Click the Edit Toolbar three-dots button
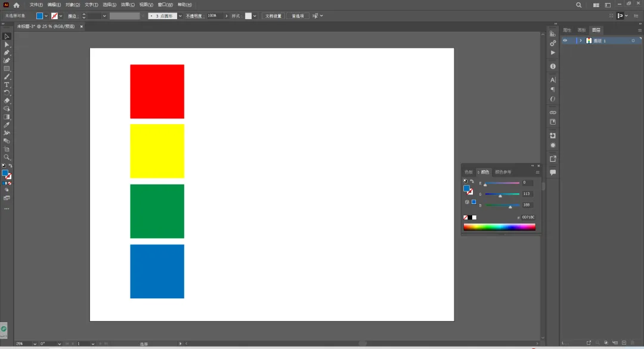This screenshot has width=644, height=349. point(7,209)
